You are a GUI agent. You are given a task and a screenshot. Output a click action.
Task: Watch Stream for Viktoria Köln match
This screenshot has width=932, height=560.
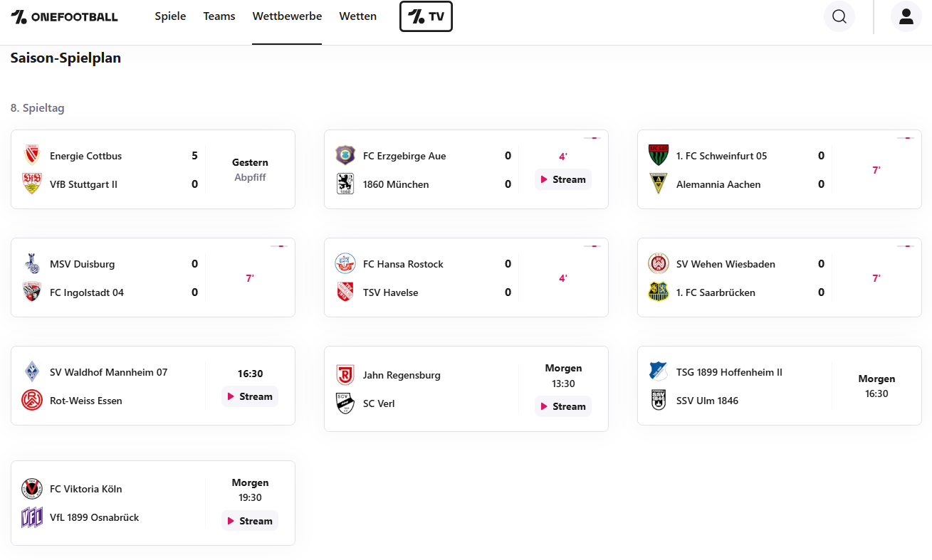[250, 522]
